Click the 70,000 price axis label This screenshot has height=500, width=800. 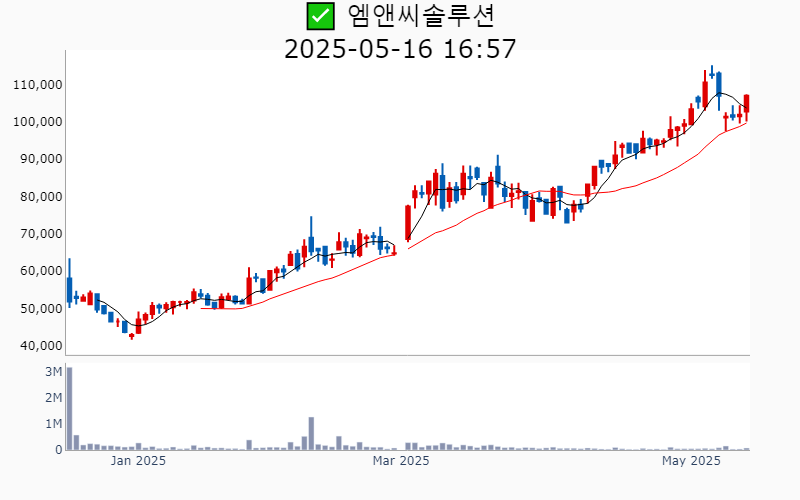pyautogui.click(x=41, y=234)
